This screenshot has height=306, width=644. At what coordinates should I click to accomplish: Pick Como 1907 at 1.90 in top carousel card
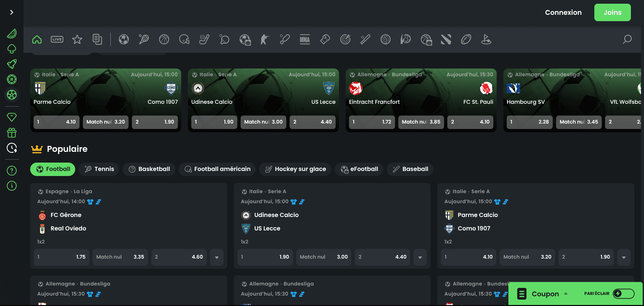coord(155,122)
